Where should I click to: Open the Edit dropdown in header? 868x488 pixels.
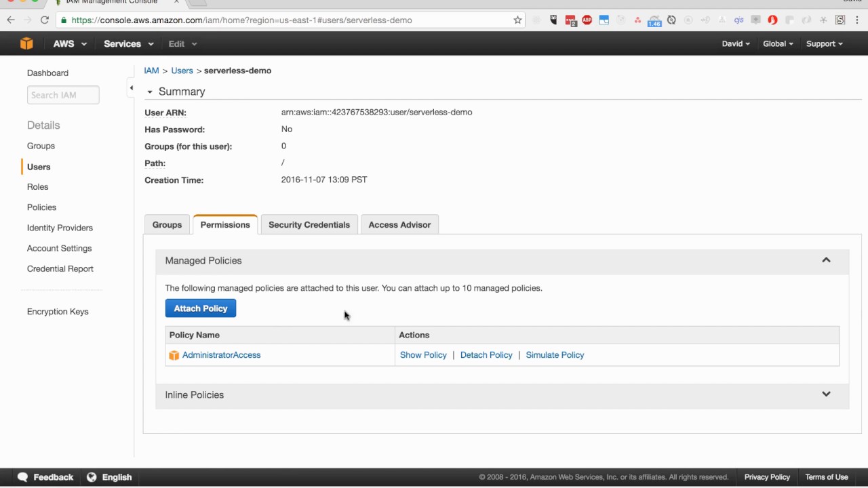[x=182, y=43]
